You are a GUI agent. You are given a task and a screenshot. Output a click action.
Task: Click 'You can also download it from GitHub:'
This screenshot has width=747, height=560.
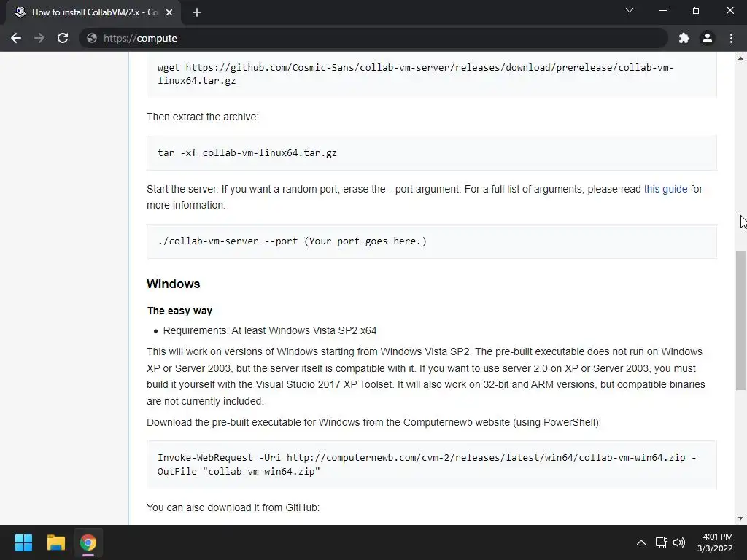coord(233,507)
